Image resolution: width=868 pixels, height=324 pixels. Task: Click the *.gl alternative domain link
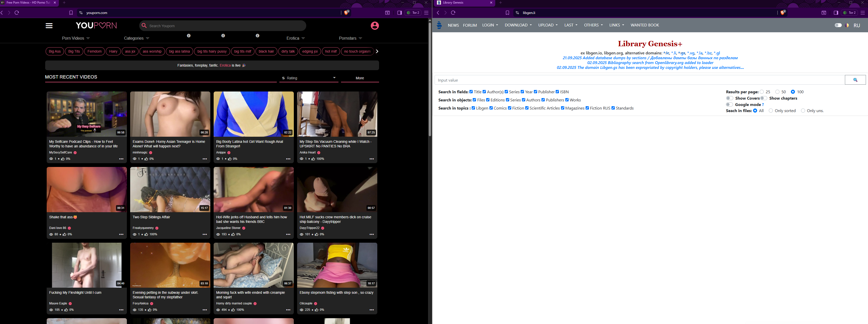pos(717,53)
